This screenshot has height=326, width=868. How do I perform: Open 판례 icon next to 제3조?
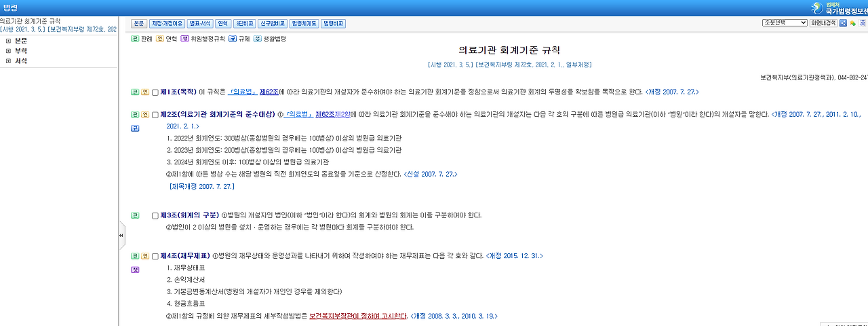pos(135,215)
